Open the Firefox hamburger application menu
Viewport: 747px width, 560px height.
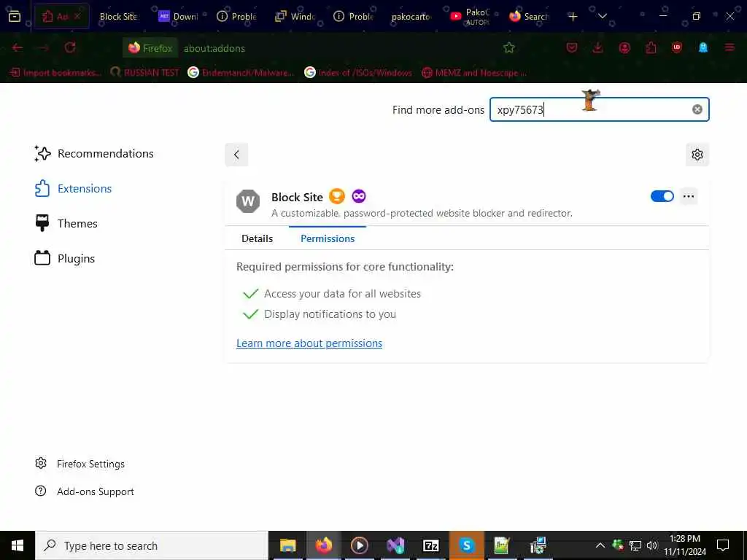(x=729, y=47)
